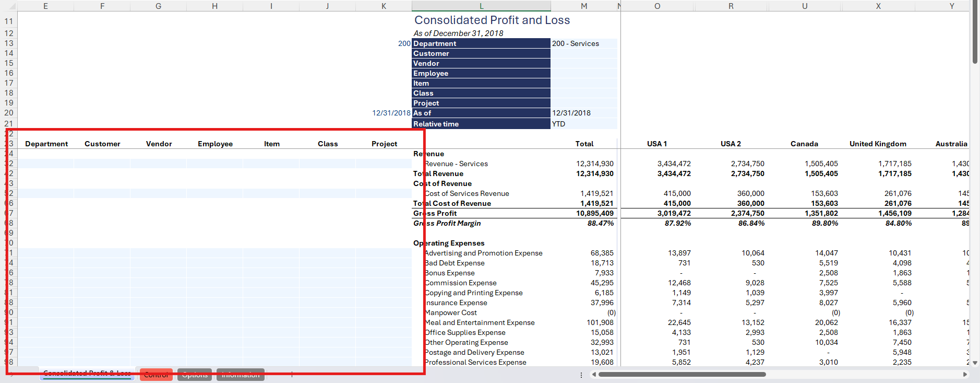The width and height of the screenshot is (980, 383).
Task: Select column L header
Action: coord(481,6)
